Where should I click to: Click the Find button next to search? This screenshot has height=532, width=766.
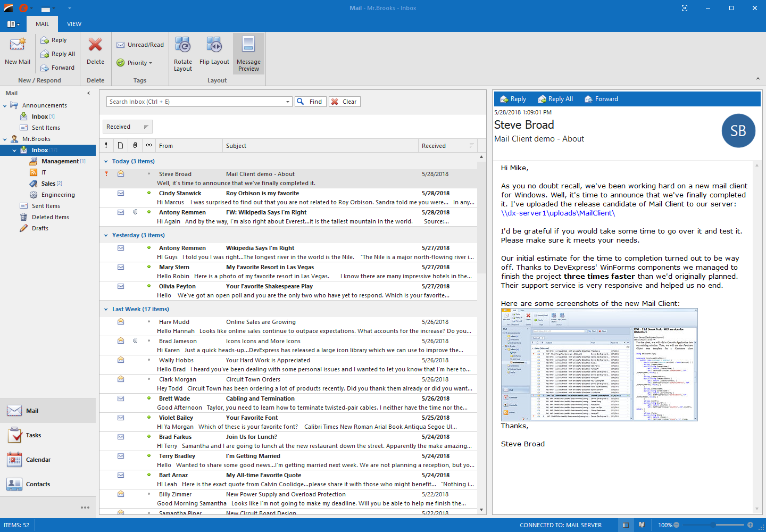[x=310, y=102]
